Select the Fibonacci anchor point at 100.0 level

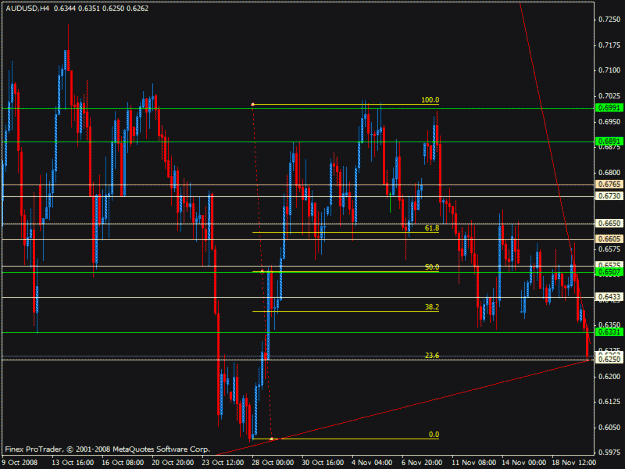tap(253, 104)
